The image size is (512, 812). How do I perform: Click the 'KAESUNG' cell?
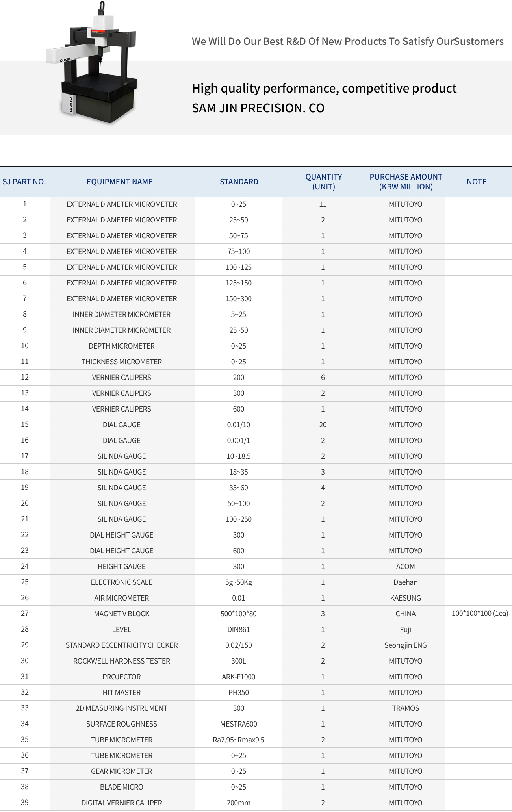click(406, 598)
